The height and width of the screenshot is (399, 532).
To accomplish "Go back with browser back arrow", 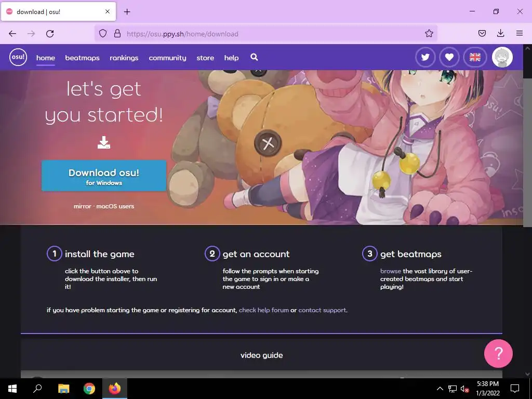I will [12, 34].
